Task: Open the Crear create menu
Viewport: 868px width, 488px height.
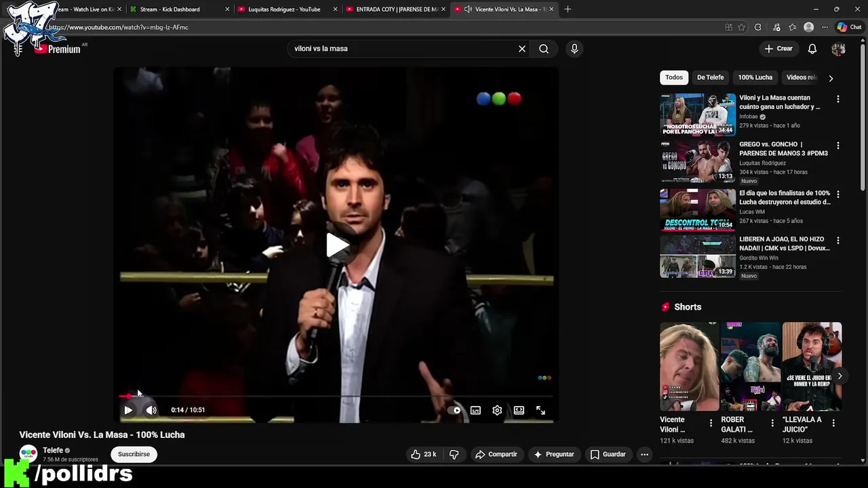Action: [x=778, y=49]
